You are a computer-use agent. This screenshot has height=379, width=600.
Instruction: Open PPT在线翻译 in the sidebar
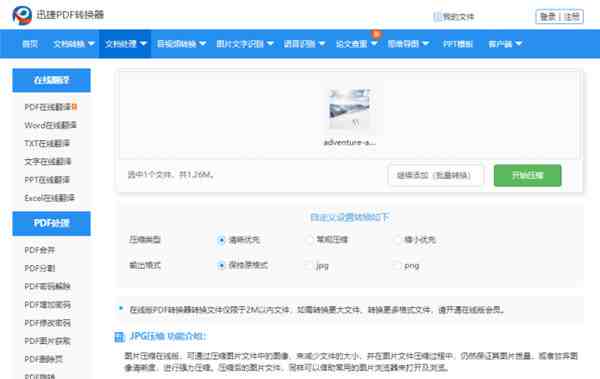point(47,180)
